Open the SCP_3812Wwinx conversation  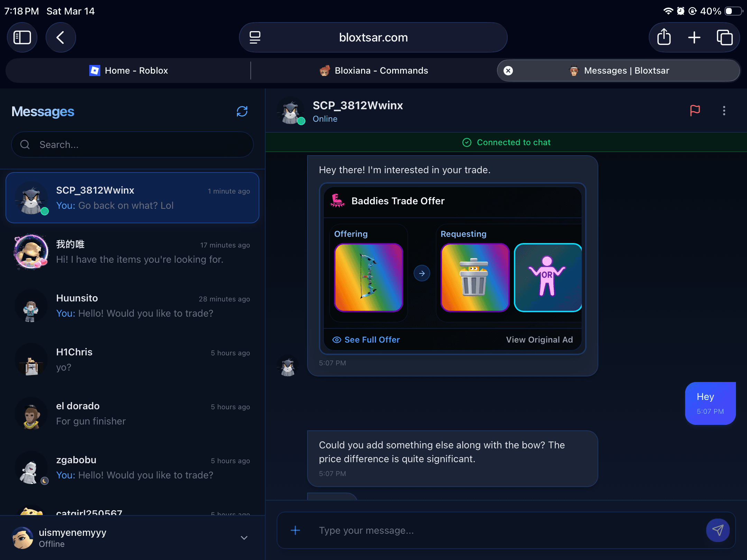(132, 198)
